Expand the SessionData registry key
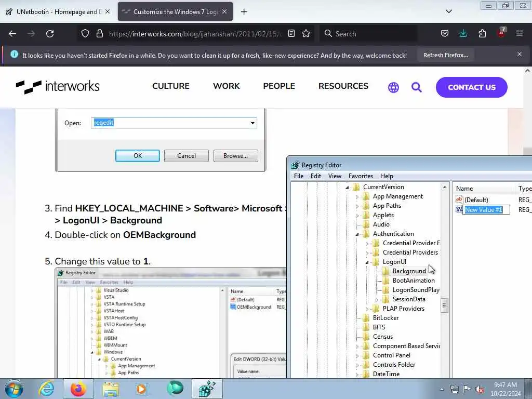This screenshot has height=399, width=532. click(377, 300)
